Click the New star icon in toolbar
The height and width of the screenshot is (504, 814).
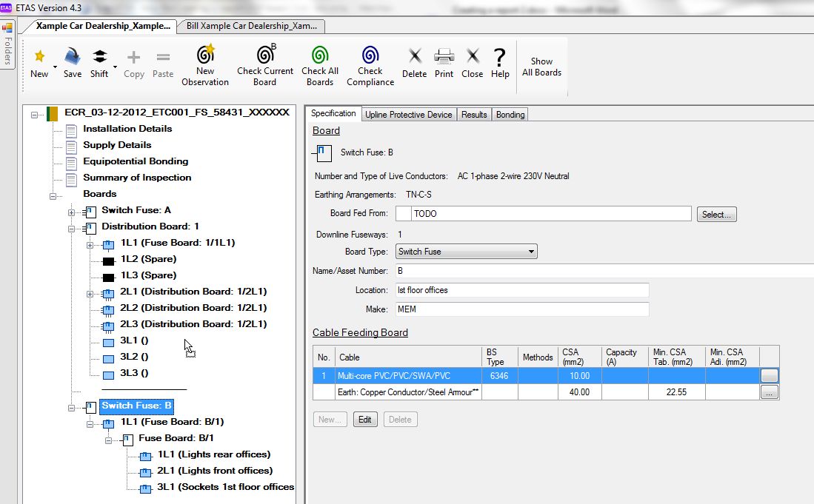tap(39, 56)
